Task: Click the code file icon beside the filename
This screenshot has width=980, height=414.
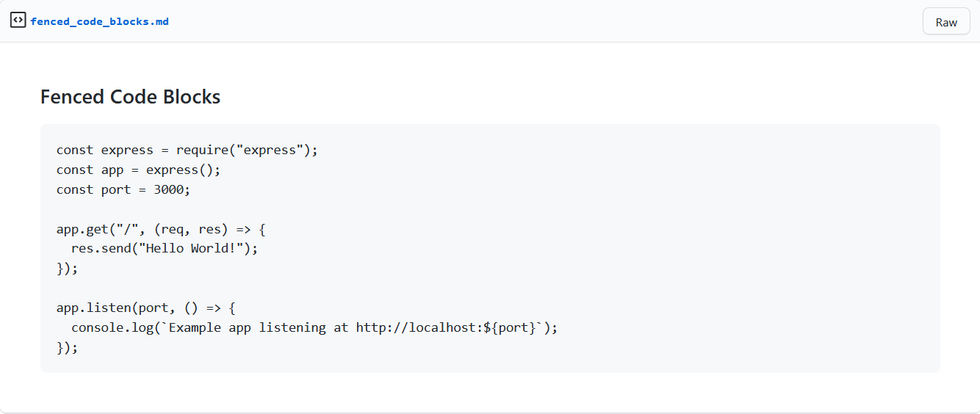Action: coord(18,21)
